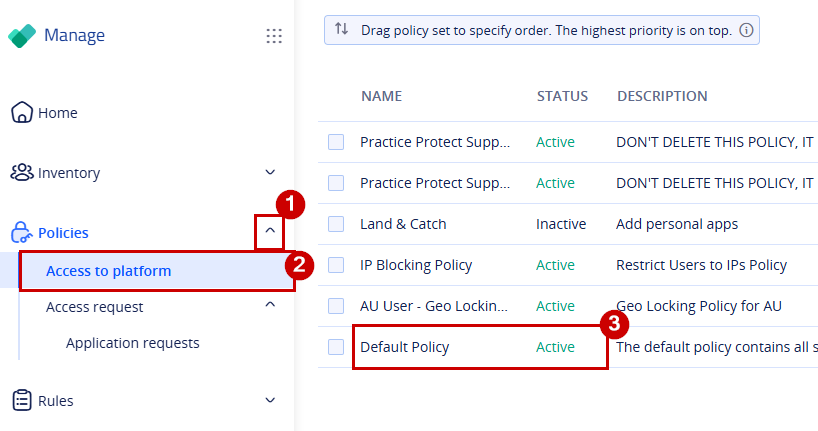Screen dimensions: 818x431
Task: Select the Default Policy checkbox
Action: click(x=336, y=347)
